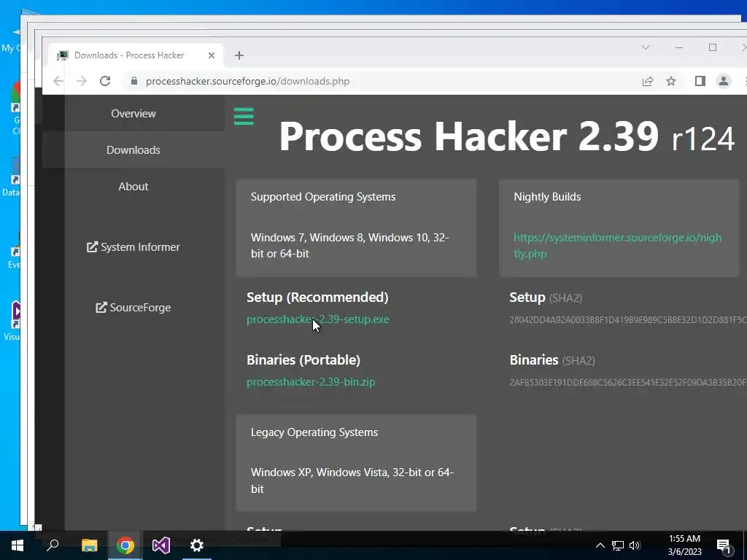
Task: Open File Explorer from the taskbar
Action: pyautogui.click(x=89, y=545)
